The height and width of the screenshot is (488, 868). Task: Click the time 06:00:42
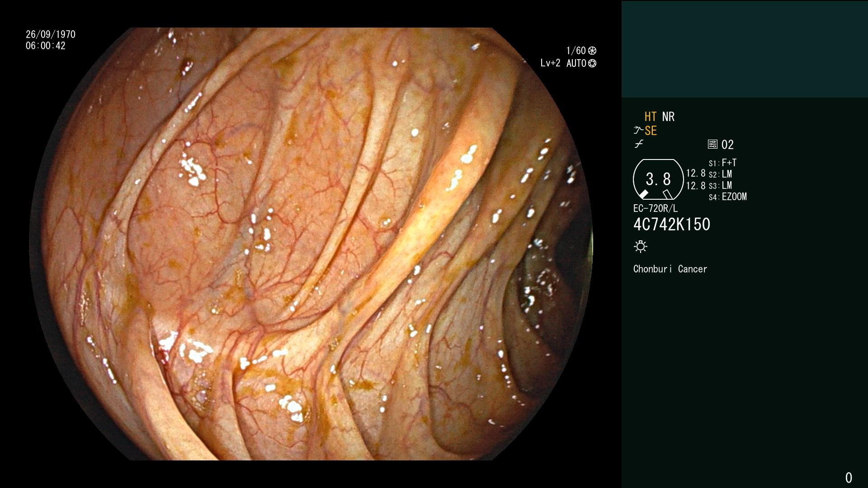point(46,46)
